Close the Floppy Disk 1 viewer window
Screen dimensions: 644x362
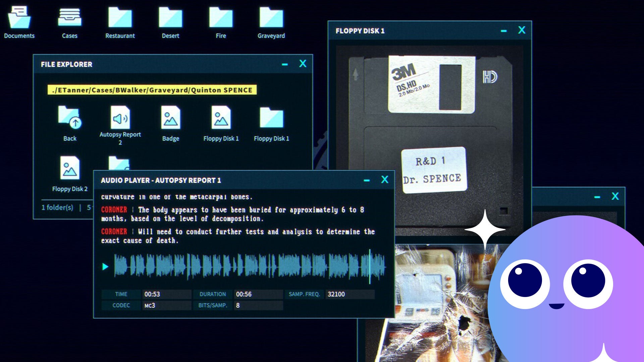coord(522,30)
